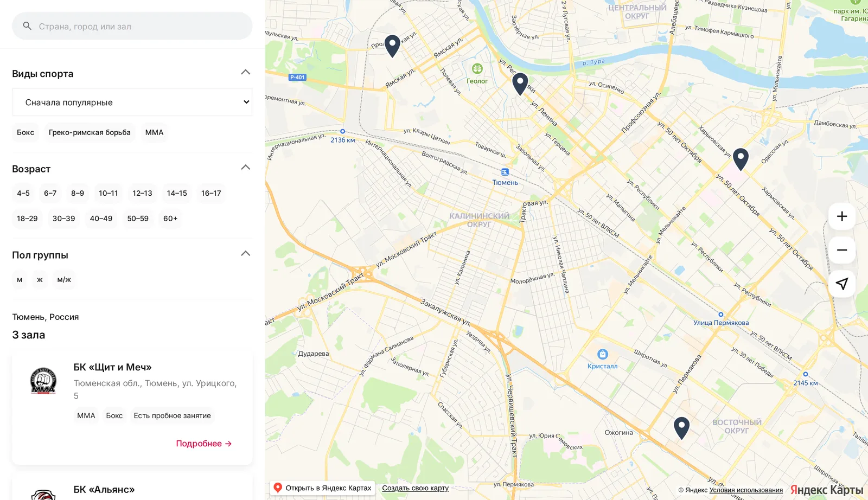Collapse the Возраст section chevron
Image resolution: width=868 pixels, height=500 pixels.
(x=246, y=168)
